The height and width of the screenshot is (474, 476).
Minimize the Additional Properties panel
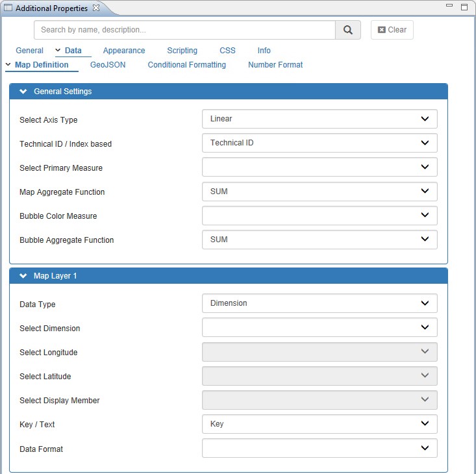click(x=449, y=6)
